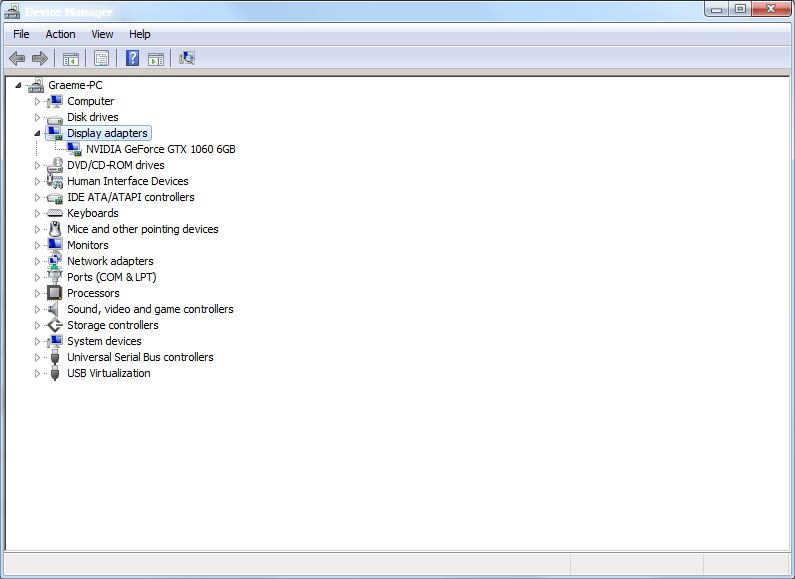Select the System devices label
795x579 pixels.
(104, 341)
